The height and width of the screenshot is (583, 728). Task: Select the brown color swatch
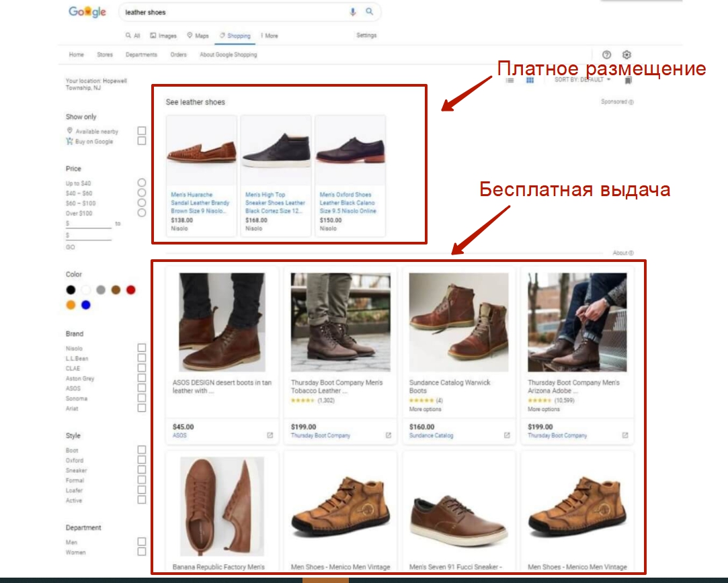coord(116,290)
